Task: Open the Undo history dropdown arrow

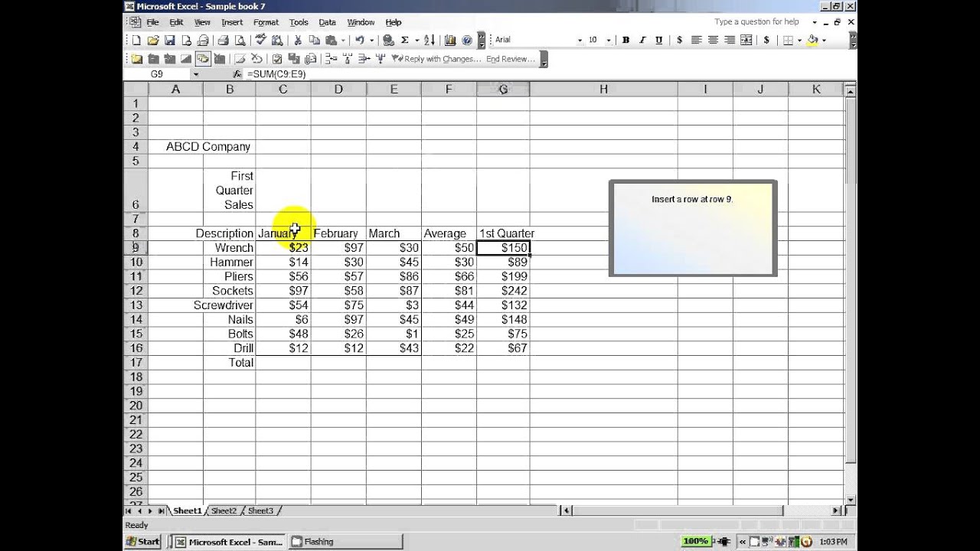Action: pyautogui.click(x=371, y=41)
